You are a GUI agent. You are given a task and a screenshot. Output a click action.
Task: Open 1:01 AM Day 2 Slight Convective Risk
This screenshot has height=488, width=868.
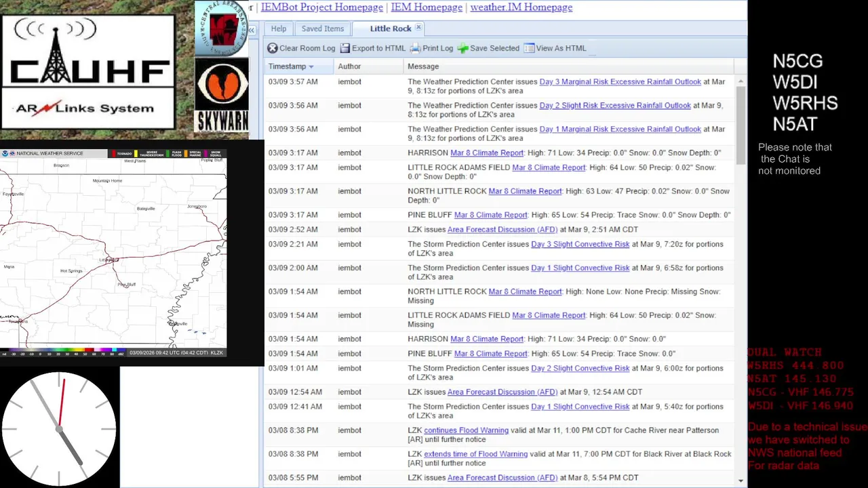click(580, 368)
